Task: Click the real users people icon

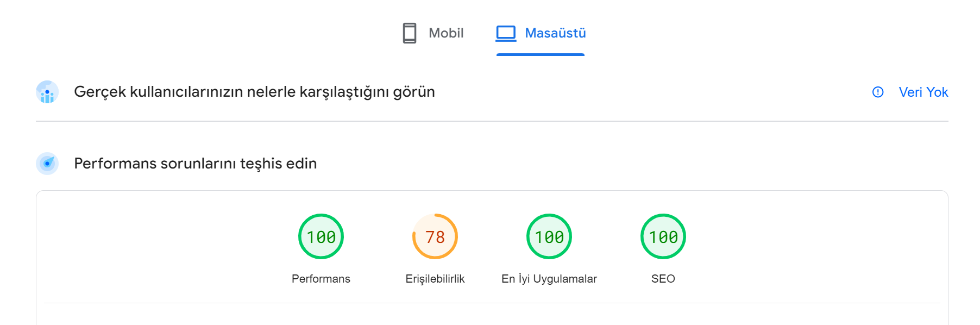Action: point(47,92)
